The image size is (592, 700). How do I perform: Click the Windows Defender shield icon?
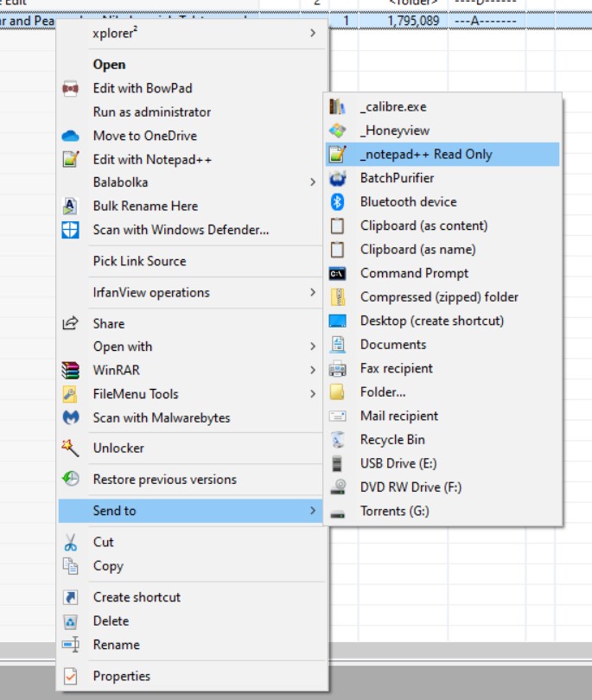[70, 230]
